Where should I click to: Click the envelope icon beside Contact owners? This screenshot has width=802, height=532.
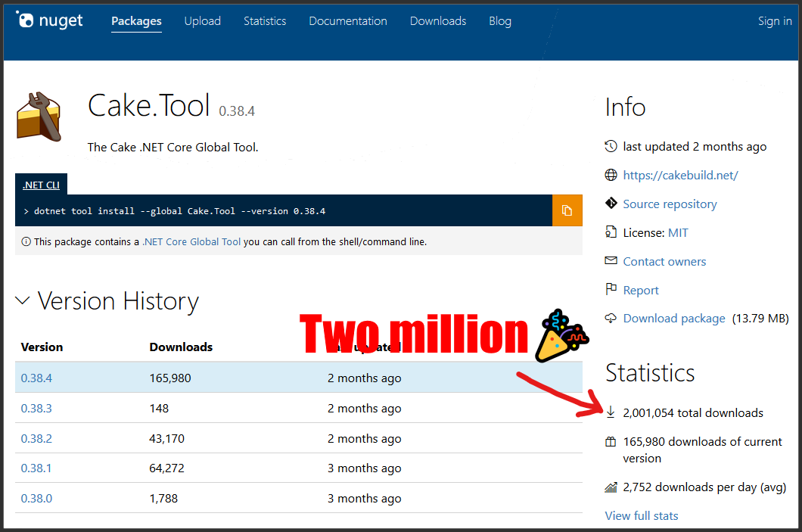coord(611,260)
